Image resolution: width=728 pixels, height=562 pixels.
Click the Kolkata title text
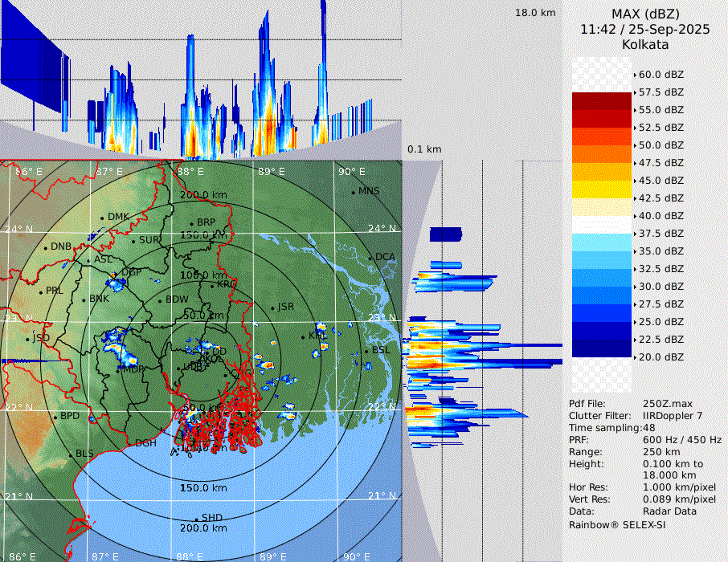[644, 45]
